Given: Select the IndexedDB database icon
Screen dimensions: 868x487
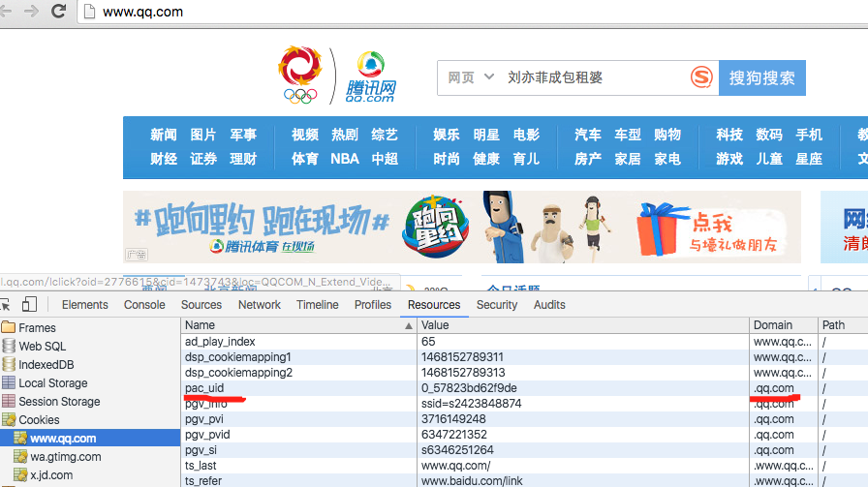Looking at the screenshot, I should [x=9, y=364].
